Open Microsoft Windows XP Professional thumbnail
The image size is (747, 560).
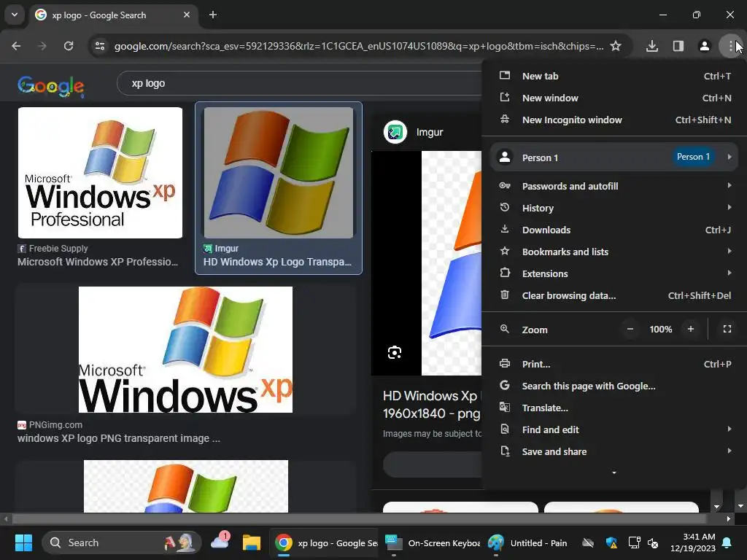[100, 172]
